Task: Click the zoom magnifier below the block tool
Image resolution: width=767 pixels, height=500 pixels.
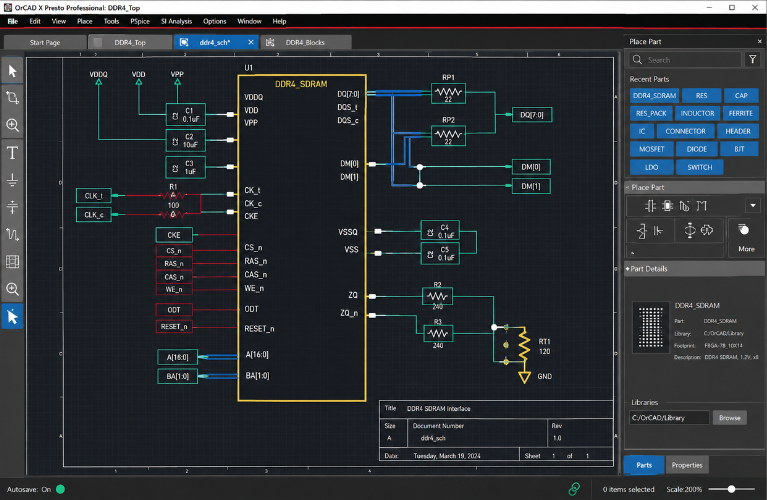Action: coord(12,289)
